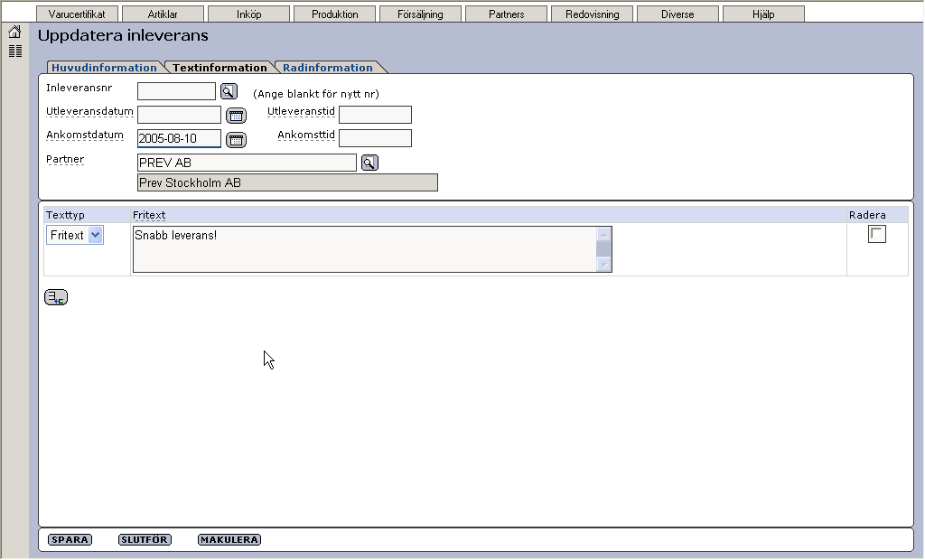
Task: Open the Produktion menu
Action: click(334, 14)
